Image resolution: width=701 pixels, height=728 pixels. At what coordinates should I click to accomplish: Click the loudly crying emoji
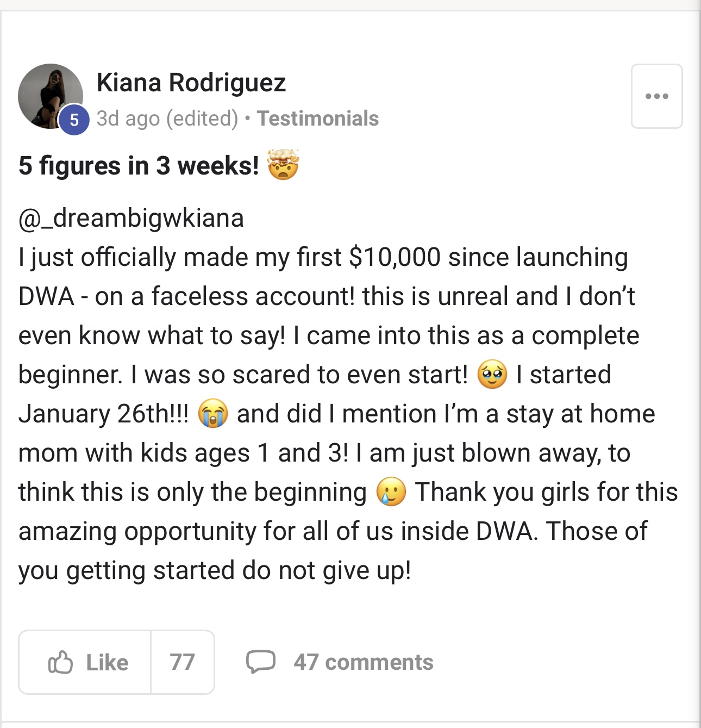pos(212,414)
